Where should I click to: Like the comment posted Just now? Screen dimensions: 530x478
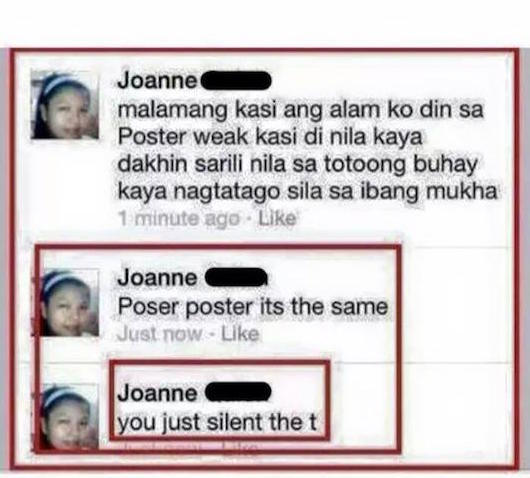tap(240, 334)
